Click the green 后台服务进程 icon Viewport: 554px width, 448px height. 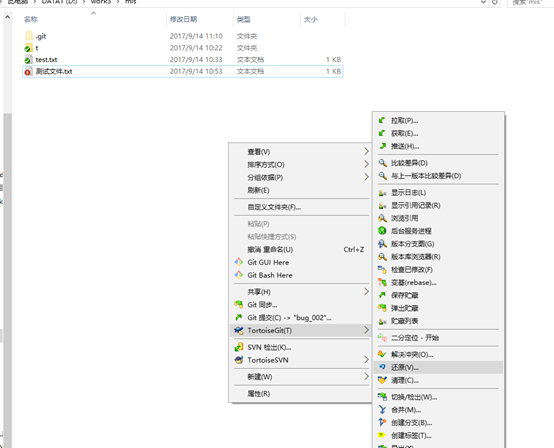coord(382,231)
